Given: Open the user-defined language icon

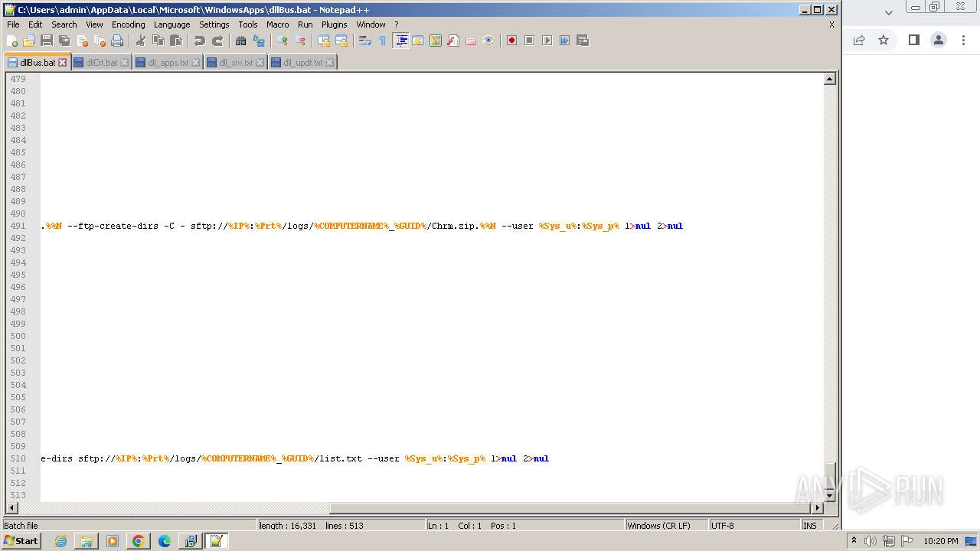Looking at the screenshot, I should 418,41.
